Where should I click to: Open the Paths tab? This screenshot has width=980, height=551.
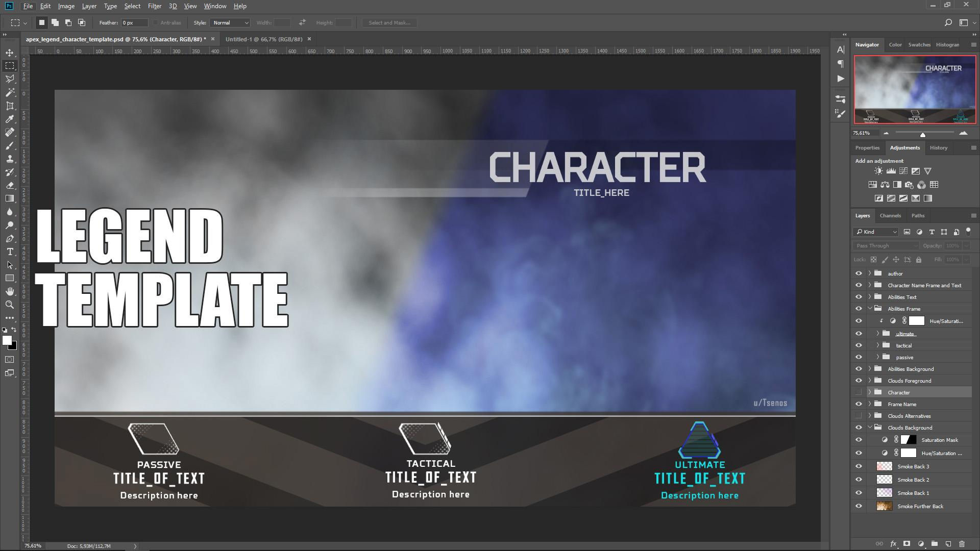tap(918, 215)
